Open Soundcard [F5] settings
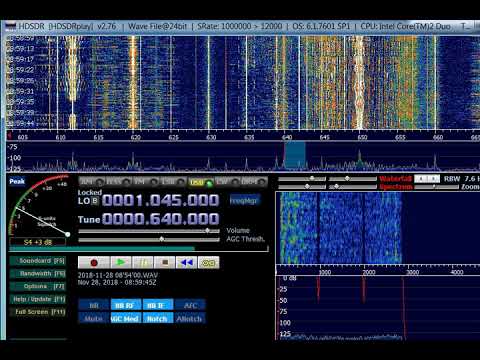This screenshot has width=480, height=360. pyautogui.click(x=38, y=261)
